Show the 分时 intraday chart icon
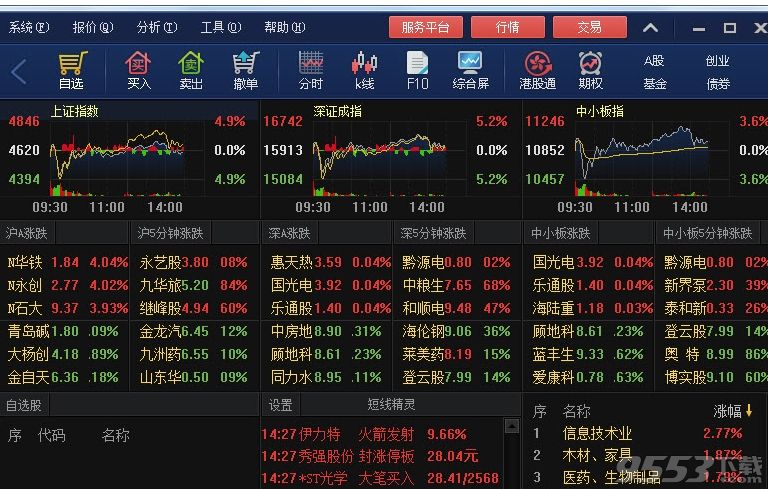 tap(311, 71)
